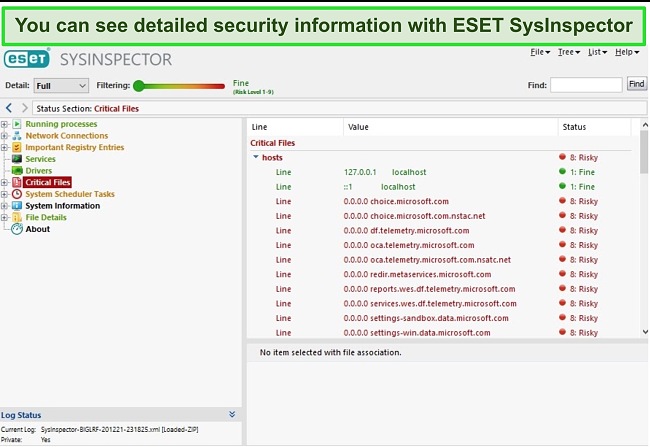Expand the File Details tree node
The height and width of the screenshot is (447, 650).
(5, 217)
